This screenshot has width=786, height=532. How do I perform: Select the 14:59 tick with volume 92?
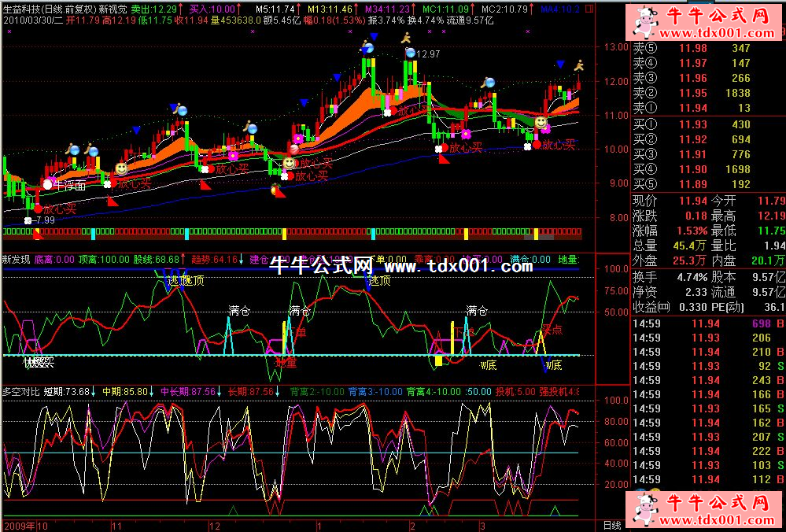click(708, 367)
